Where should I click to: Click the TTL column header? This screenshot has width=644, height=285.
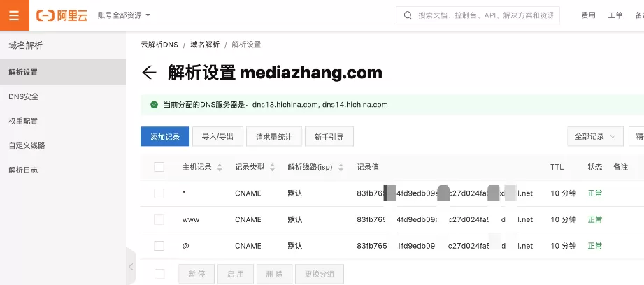pos(557,167)
